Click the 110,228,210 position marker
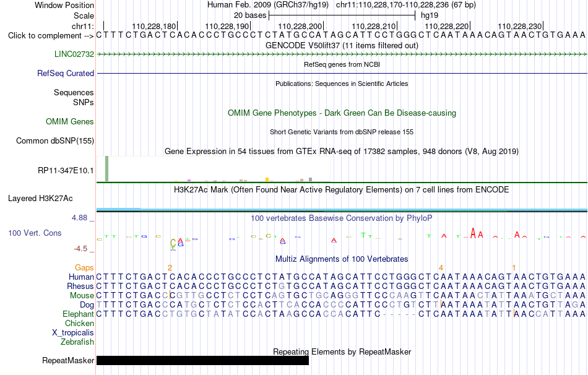 click(x=374, y=26)
